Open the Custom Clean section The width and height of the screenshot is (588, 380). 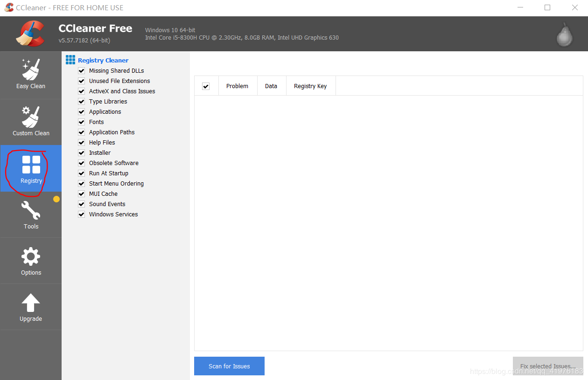tap(31, 121)
